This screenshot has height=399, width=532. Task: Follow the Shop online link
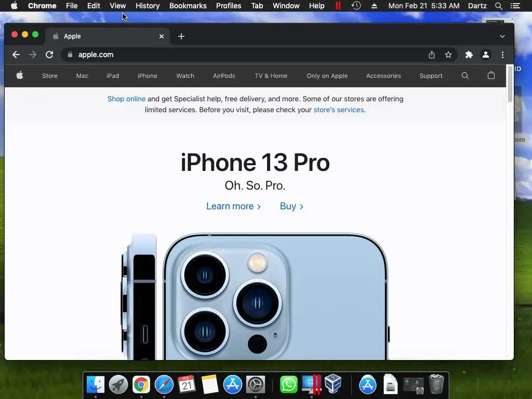(126, 99)
